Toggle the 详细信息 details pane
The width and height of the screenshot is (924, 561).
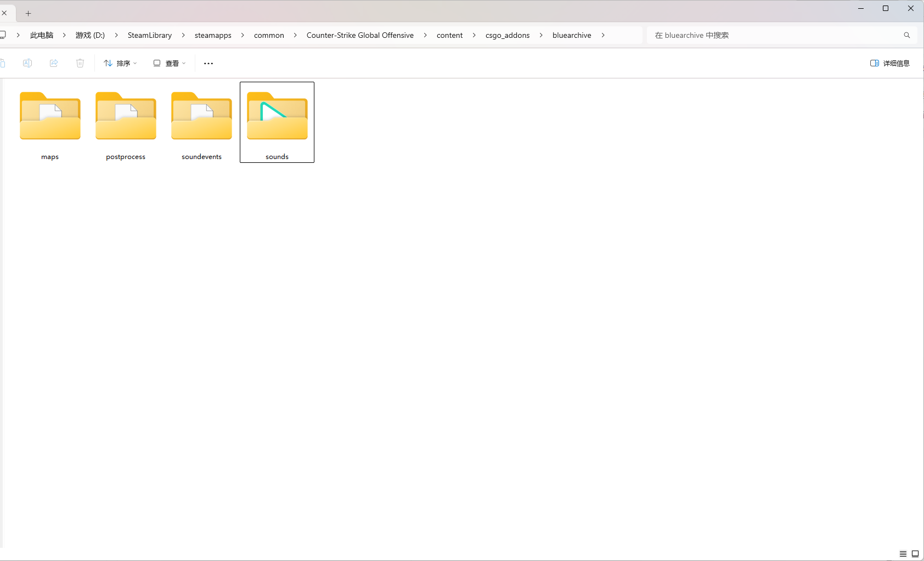[889, 63]
